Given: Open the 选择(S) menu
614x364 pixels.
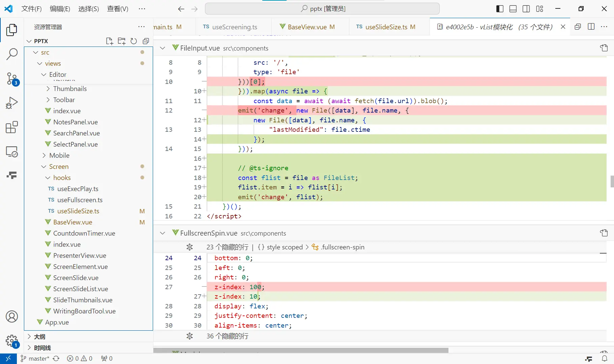Looking at the screenshot, I should (89, 9).
